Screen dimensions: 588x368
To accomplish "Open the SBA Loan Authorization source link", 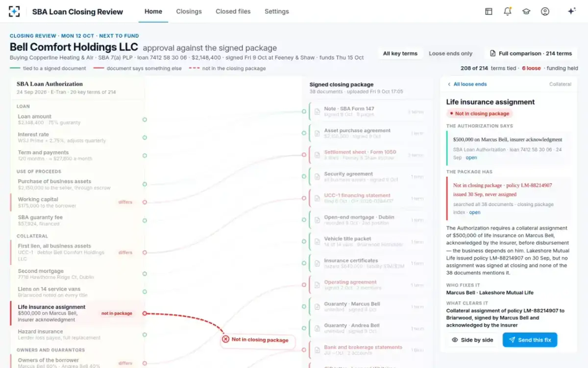I will point(471,158).
